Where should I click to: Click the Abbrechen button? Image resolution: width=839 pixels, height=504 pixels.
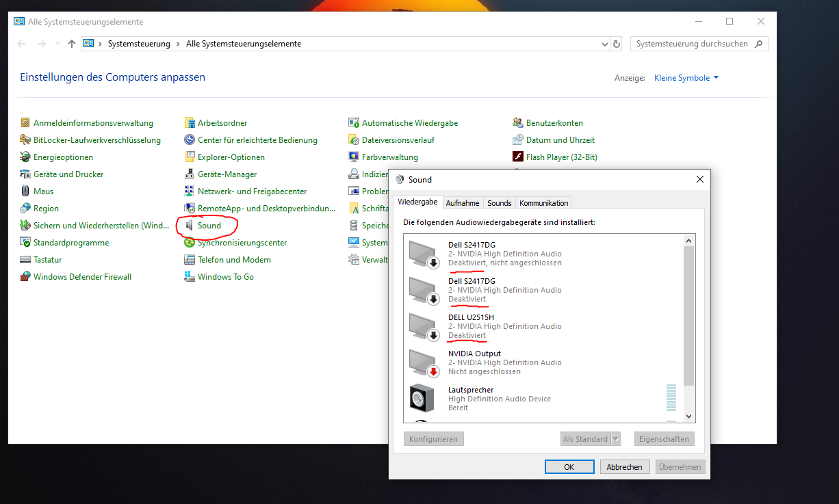[x=625, y=467]
